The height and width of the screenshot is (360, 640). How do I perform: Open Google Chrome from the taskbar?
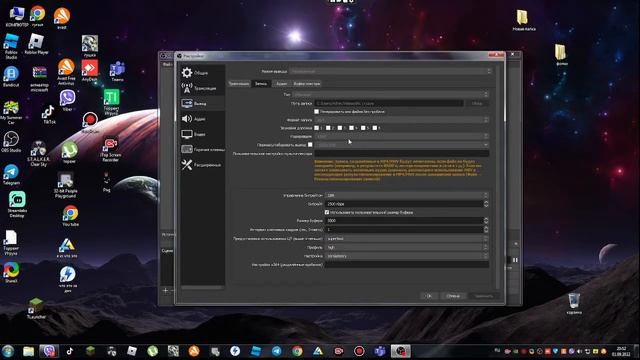click(x=297, y=351)
